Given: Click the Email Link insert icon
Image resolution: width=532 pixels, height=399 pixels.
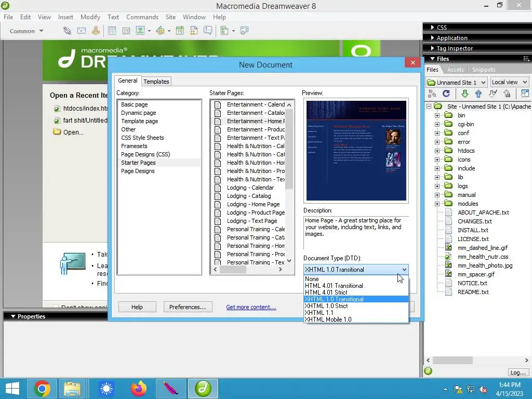Looking at the screenshot, I should coord(82,31).
